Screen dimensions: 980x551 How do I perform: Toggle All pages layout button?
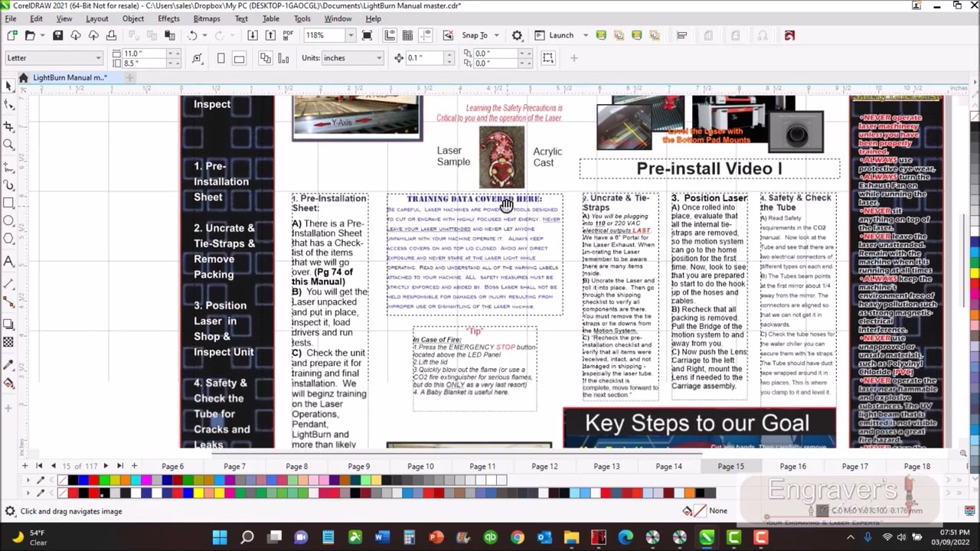265,58
